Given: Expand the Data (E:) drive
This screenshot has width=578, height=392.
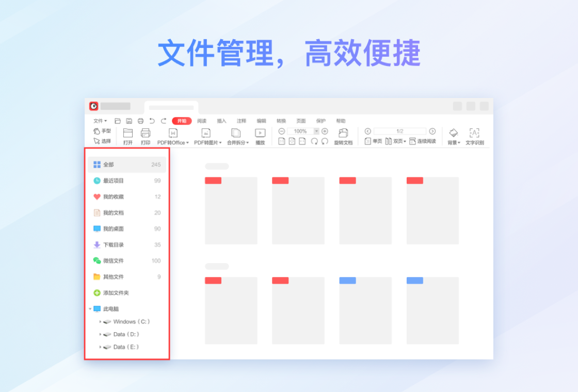Looking at the screenshot, I should point(100,347).
